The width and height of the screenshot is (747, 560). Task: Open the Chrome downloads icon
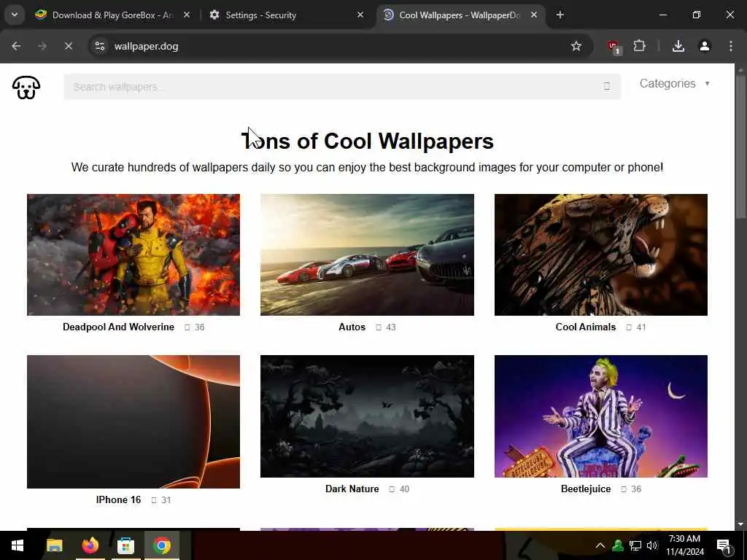coord(678,46)
